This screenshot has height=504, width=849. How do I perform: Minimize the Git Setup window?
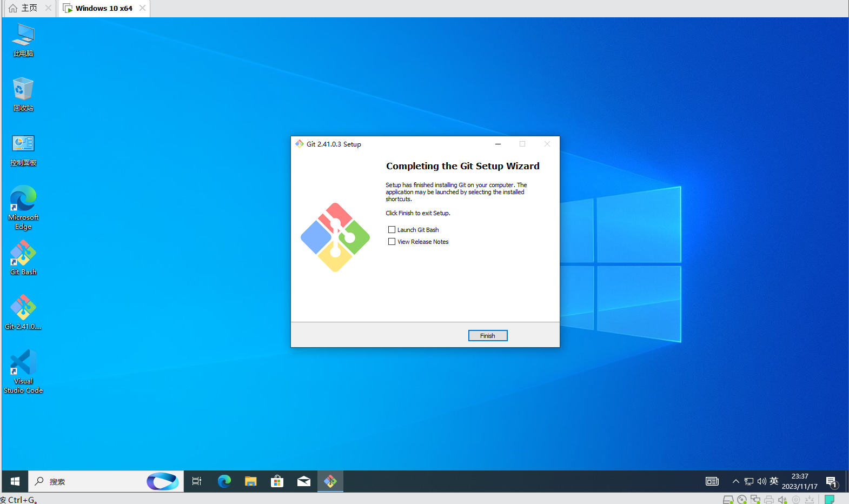tap(498, 144)
